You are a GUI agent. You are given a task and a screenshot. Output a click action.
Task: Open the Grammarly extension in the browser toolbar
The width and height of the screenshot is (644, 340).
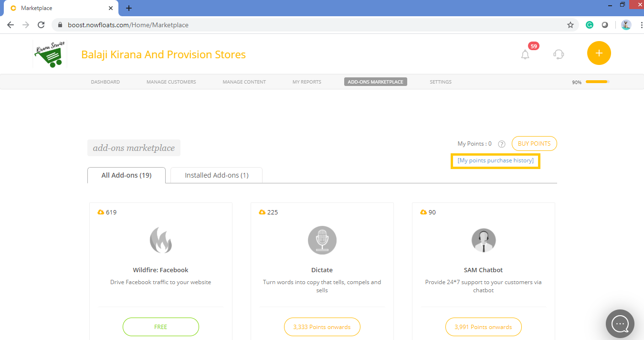click(x=589, y=24)
